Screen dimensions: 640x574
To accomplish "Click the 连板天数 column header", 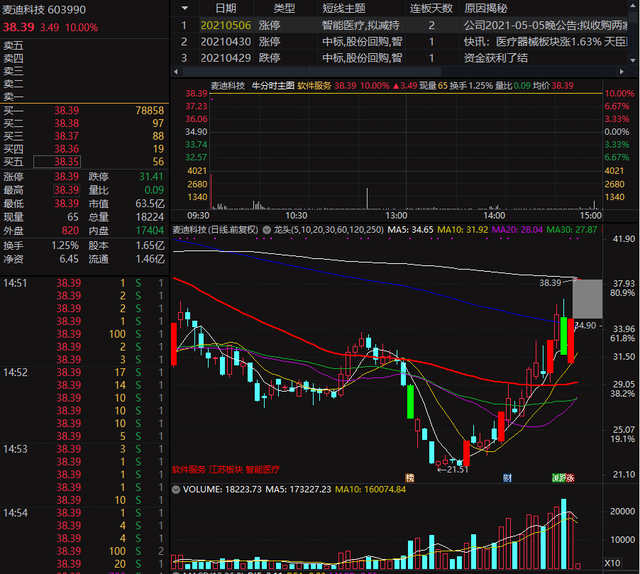I will [x=431, y=8].
